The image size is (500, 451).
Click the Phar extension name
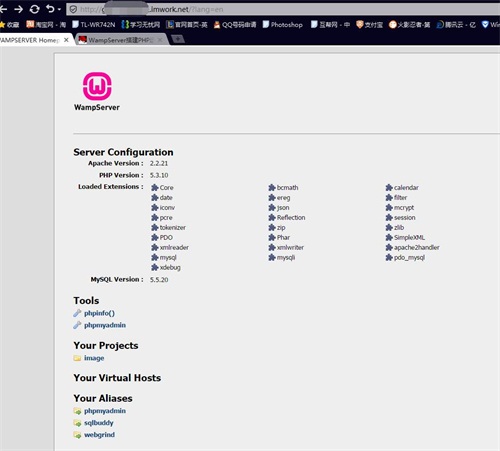[283, 237]
